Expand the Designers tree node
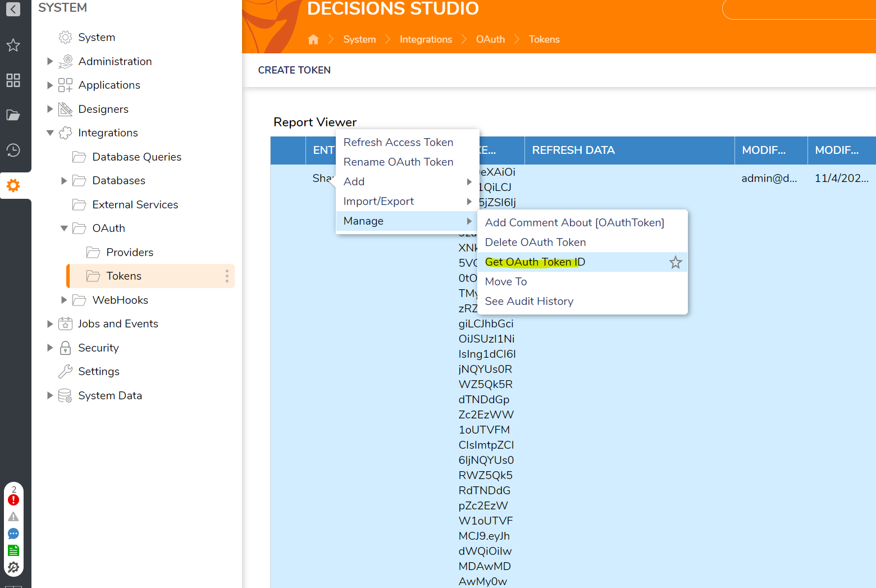The height and width of the screenshot is (588, 876). click(50, 109)
